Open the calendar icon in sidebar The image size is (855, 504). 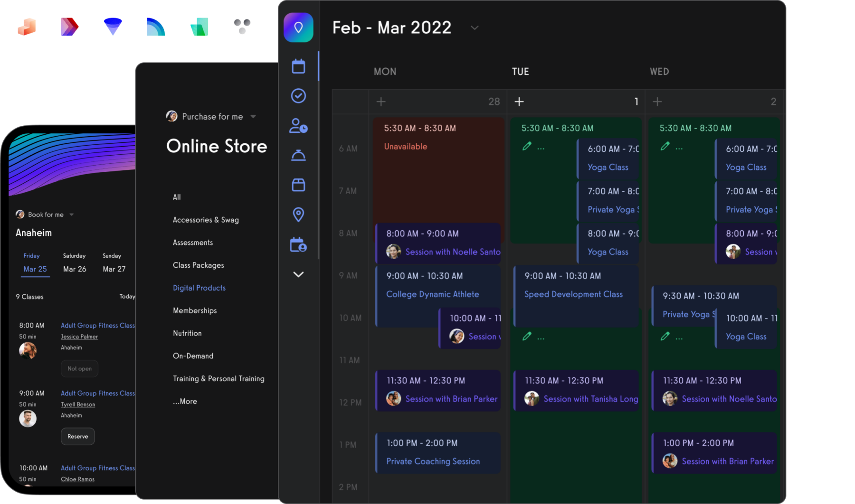pyautogui.click(x=298, y=66)
